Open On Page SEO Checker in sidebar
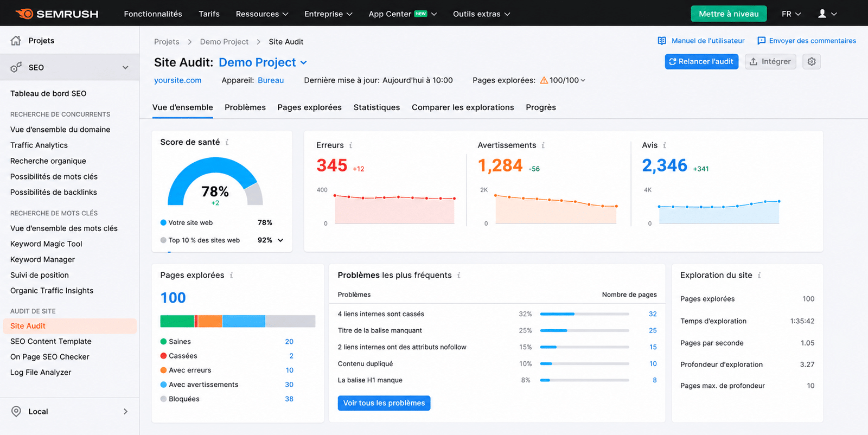 [50, 357]
